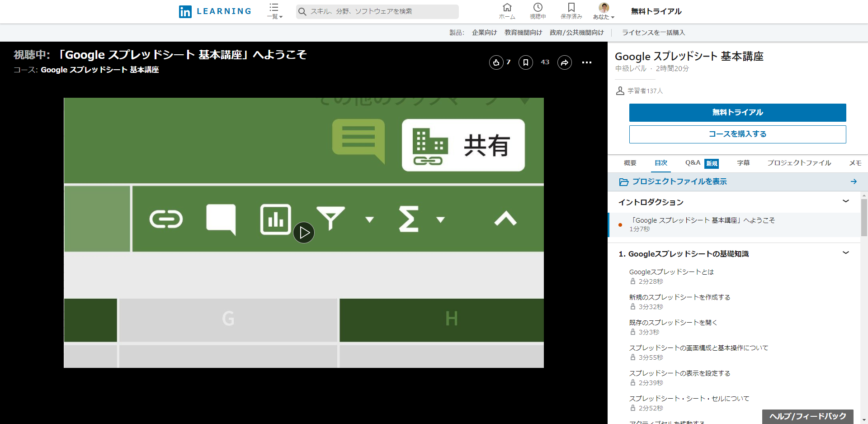Screen dimensions: 868x424
Task: Click the blue 無料トライアル button
Action: tap(737, 113)
